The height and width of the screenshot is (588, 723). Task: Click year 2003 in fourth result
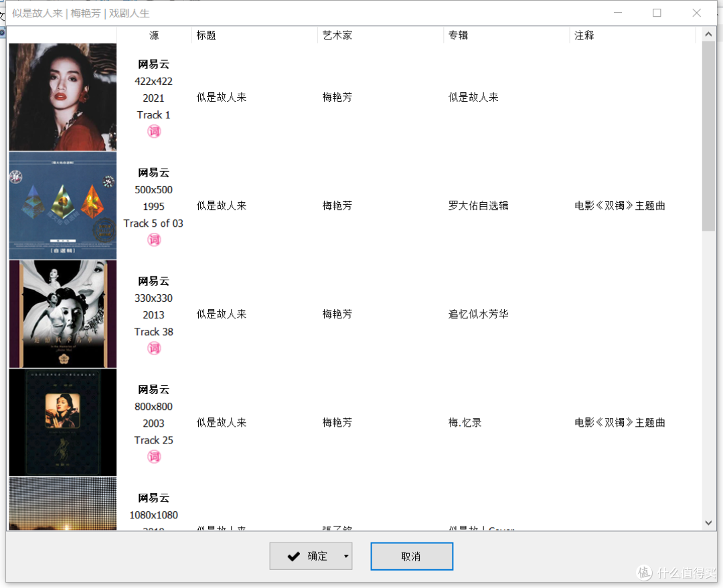click(153, 423)
